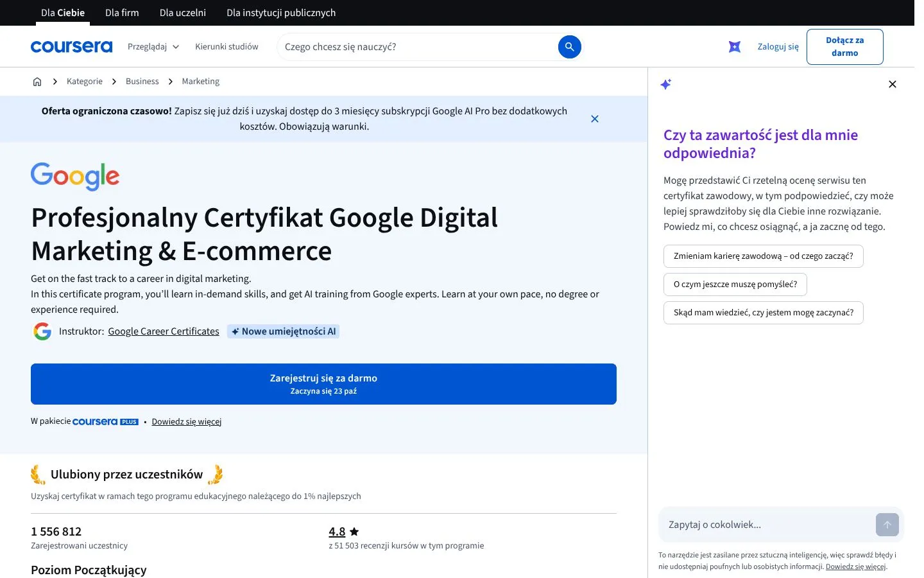924x578 pixels.
Task: Select suggestion Skąd mam wiedzieć
Action: pos(764,313)
